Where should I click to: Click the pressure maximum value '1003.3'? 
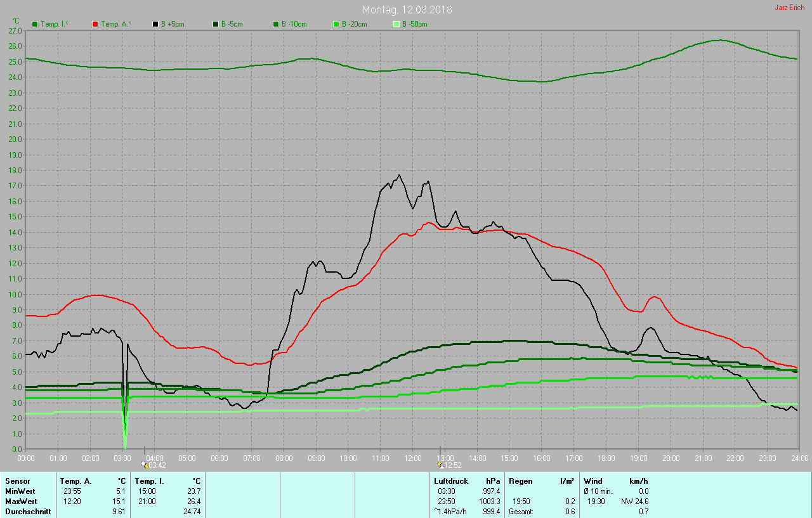pyautogui.click(x=489, y=502)
